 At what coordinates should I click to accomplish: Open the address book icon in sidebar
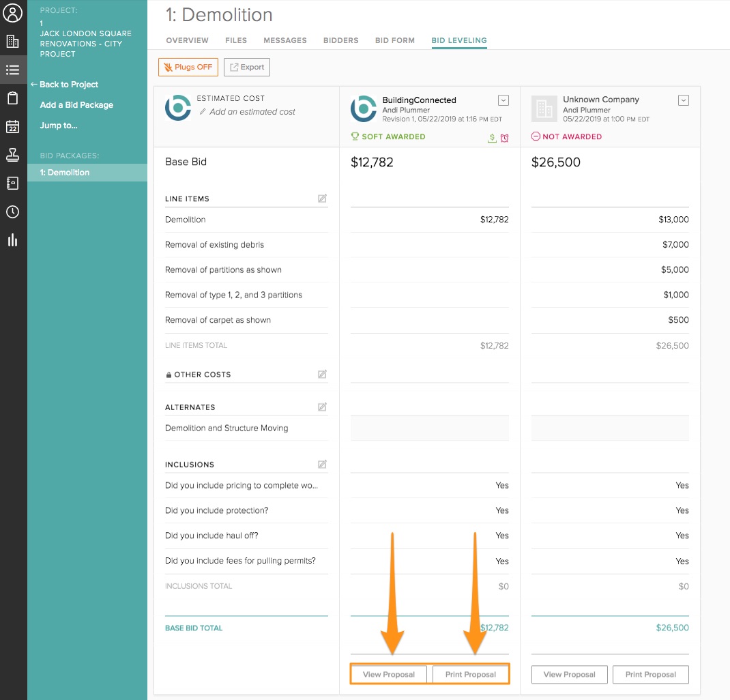tap(12, 184)
